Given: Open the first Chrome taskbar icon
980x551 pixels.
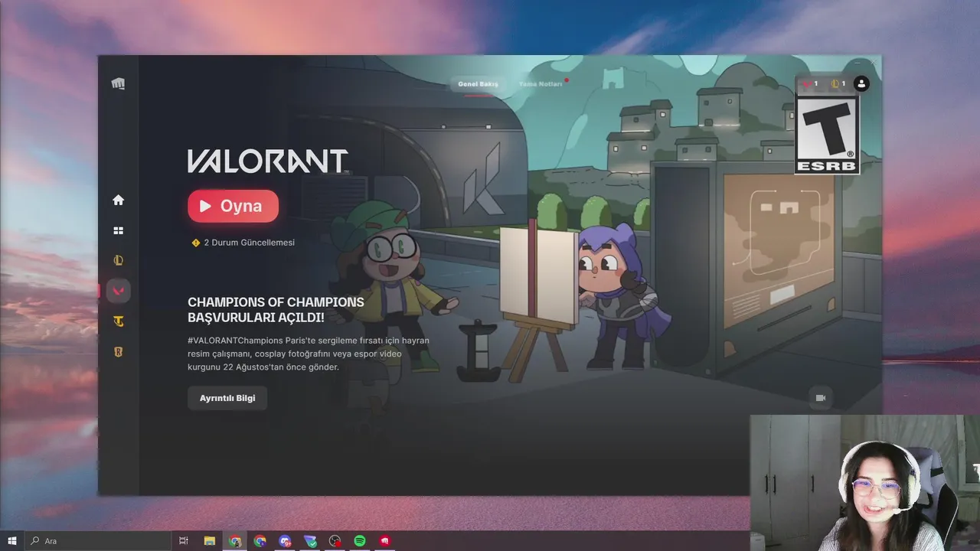Looking at the screenshot, I should (x=235, y=541).
